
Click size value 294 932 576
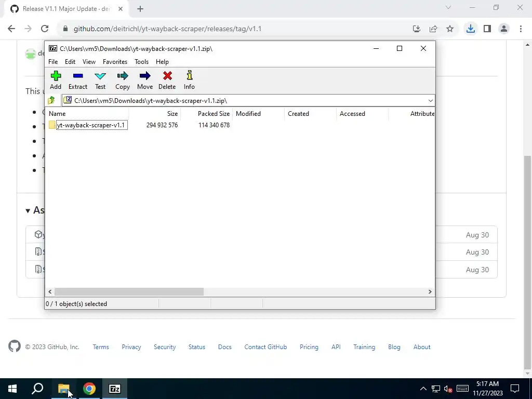coord(162,125)
